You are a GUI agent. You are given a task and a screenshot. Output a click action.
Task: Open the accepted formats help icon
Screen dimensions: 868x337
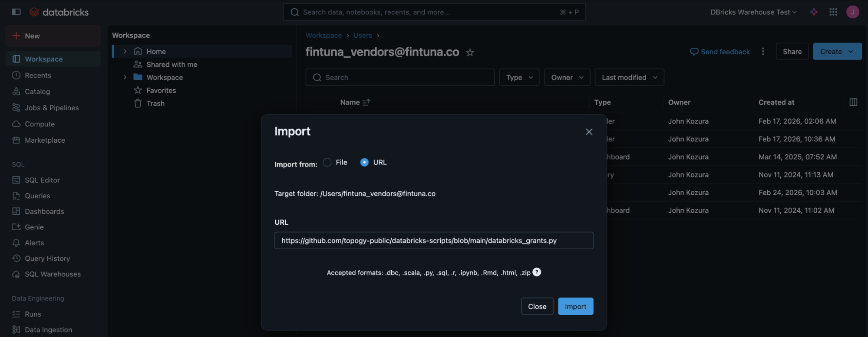tap(537, 272)
